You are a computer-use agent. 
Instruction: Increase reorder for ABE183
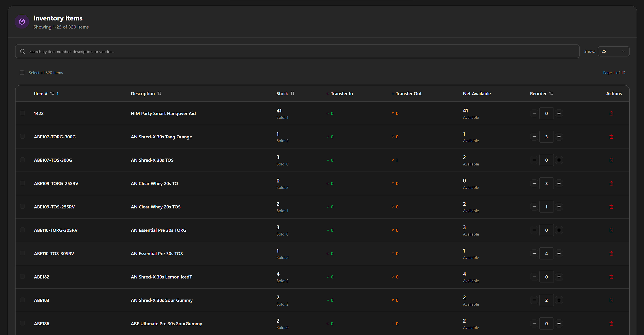coord(559,300)
